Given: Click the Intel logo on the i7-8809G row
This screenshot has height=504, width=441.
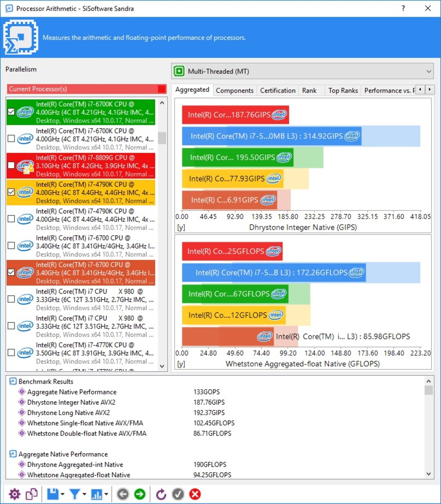Looking at the screenshot, I should pos(25,166).
